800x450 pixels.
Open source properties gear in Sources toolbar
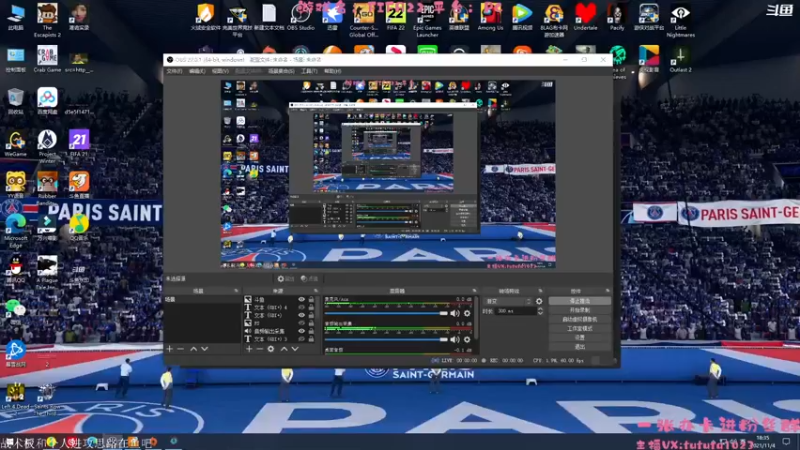click(271, 349)
